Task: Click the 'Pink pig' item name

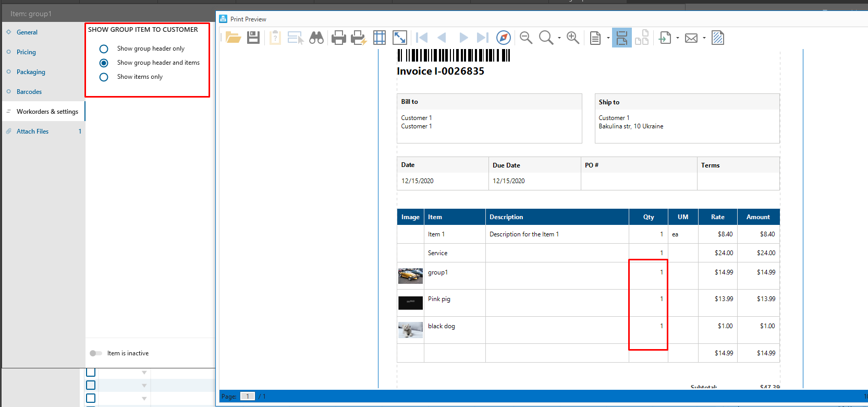Action: point(439,299)
